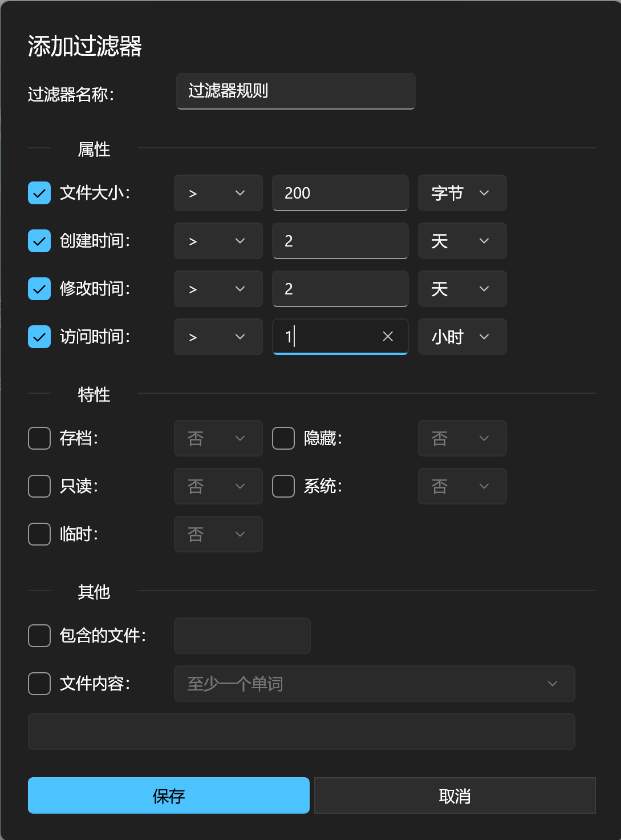621x840 pixels.
Task: Click the file size value field 200
Action: (340, 193)
